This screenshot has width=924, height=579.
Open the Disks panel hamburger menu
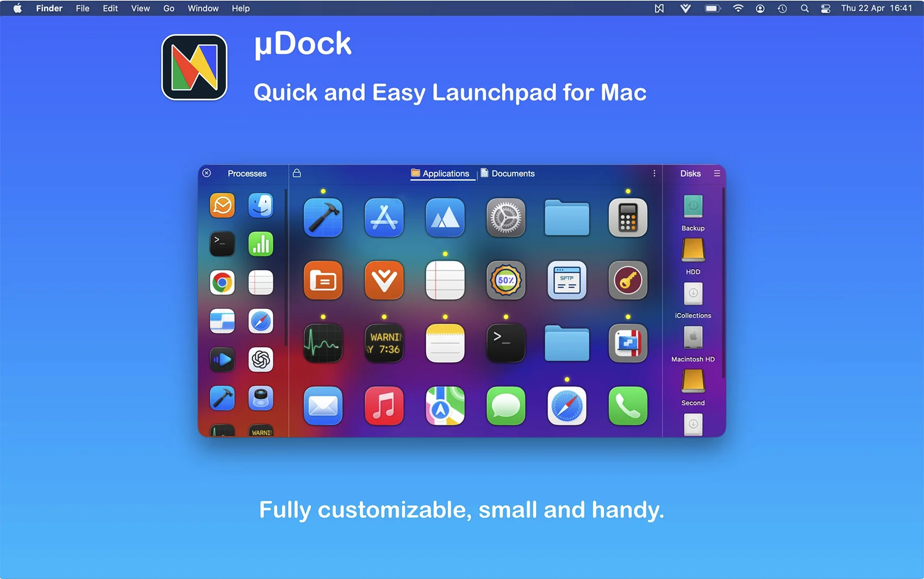pyautogui.click(x=717, y=173)
